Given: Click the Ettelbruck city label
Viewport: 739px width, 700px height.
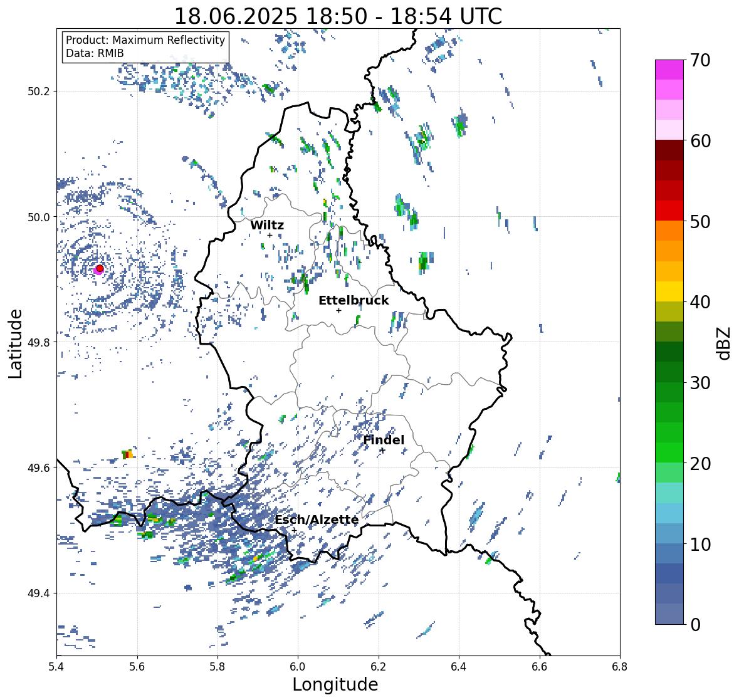Looking at the screenshot, I should coord(354,301).
